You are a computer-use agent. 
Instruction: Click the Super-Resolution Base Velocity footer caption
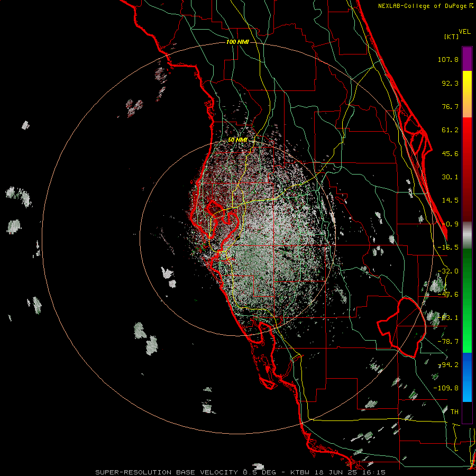point(241,472)
